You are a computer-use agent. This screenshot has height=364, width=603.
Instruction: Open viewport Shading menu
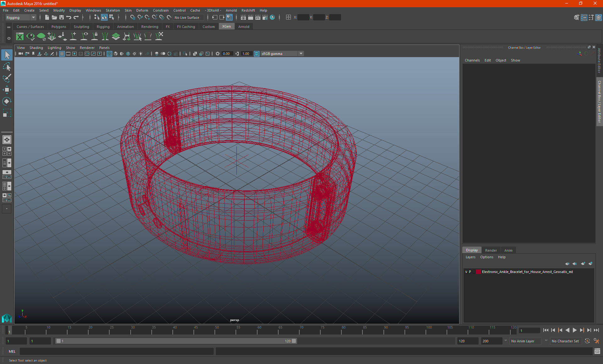pos(36,48)
